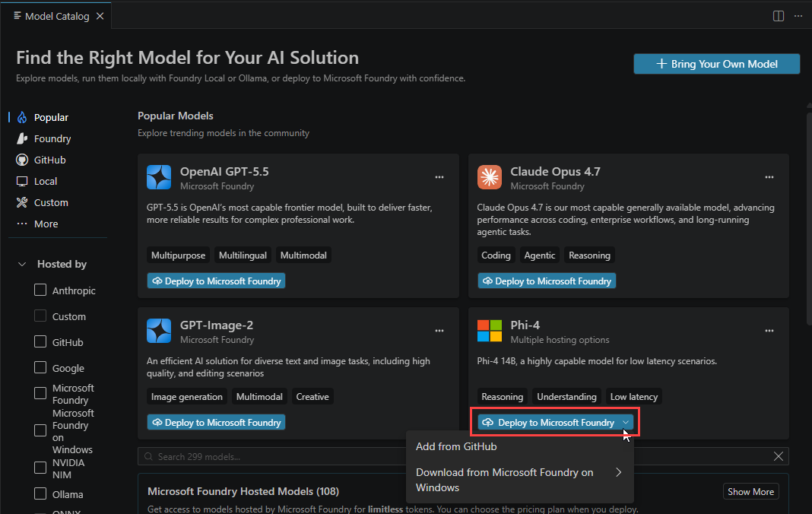Click the Reasoning tag on Claude Opus
Image resolution: width=812 pixels, height=514 pixels.
coord(589,255)
